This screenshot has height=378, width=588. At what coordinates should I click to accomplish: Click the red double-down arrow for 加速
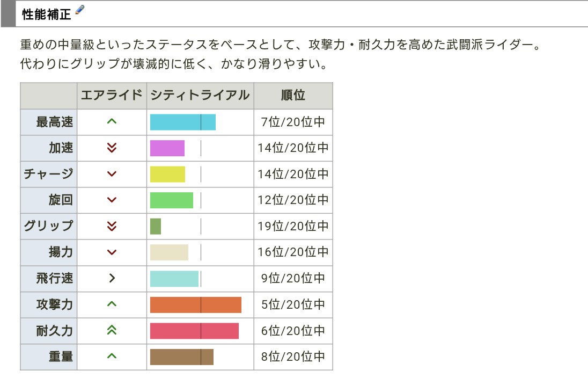point(112,148)
